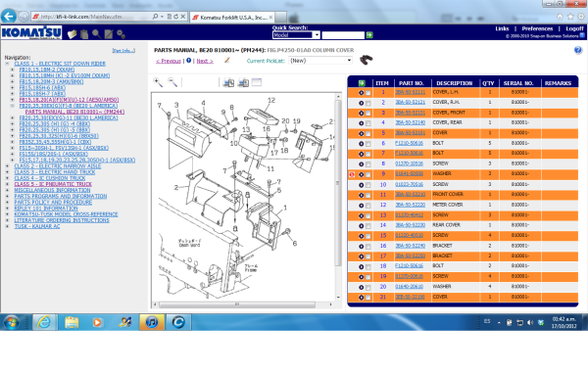Viewport: 588px width, 372px height.
Task: Click the info icon on METER COVER row
Action: click(361, 206)
